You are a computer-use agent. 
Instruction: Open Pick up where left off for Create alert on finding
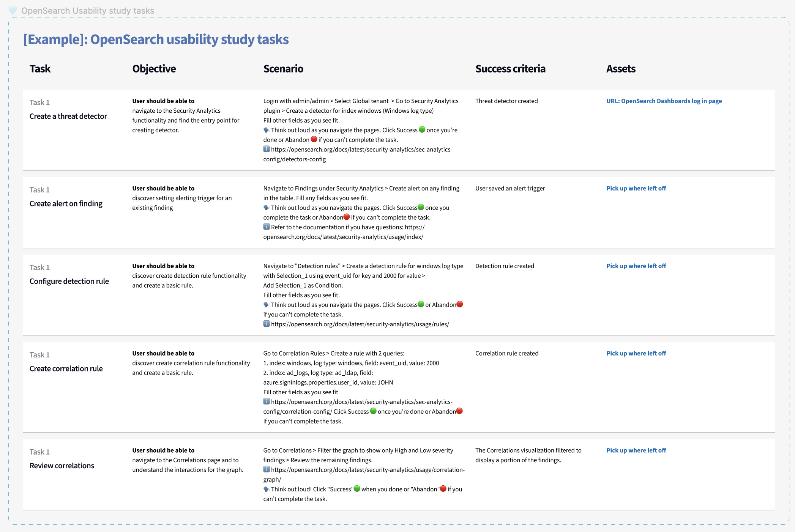click(x=636, y=188)
